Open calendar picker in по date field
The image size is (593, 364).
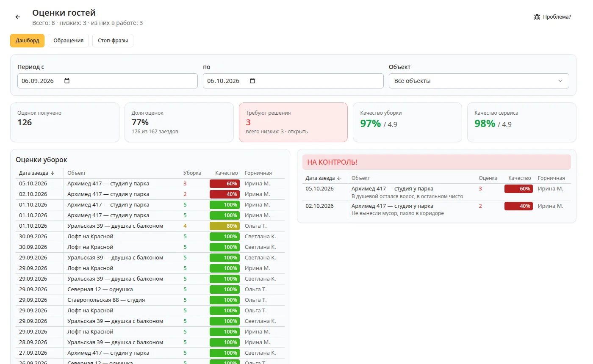[252, 81]
